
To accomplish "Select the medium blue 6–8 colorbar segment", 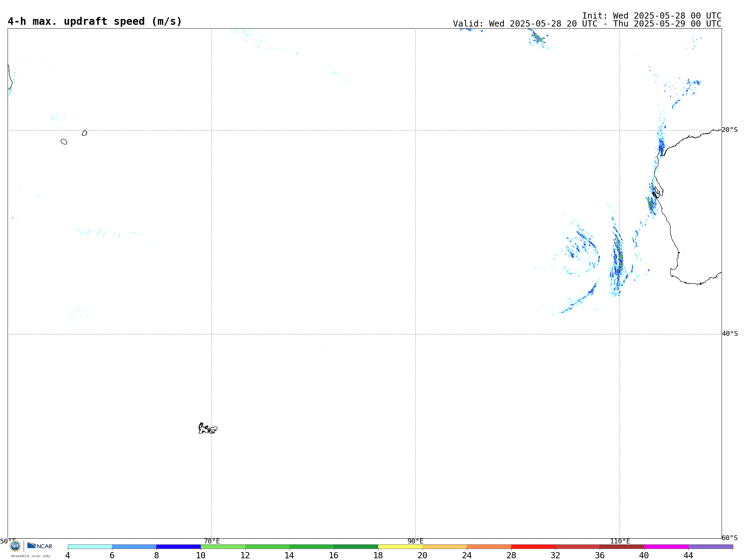I will [134, 547].
